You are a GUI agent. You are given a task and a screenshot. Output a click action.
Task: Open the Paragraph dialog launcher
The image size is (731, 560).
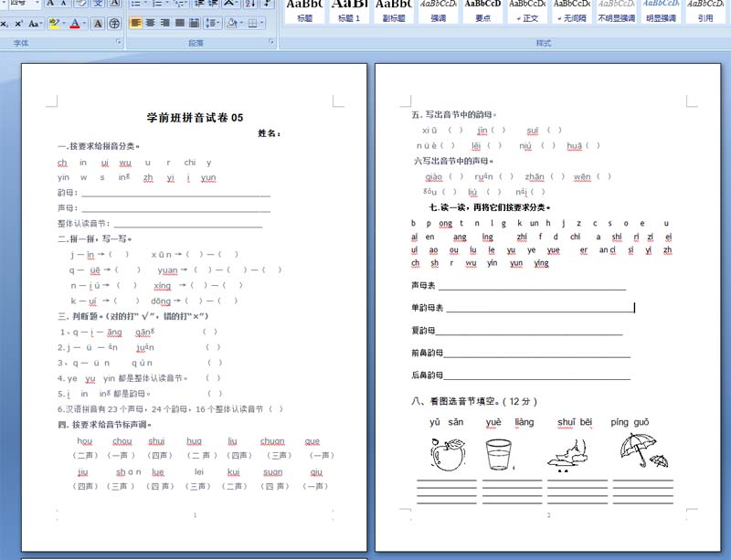coord(270,42)
